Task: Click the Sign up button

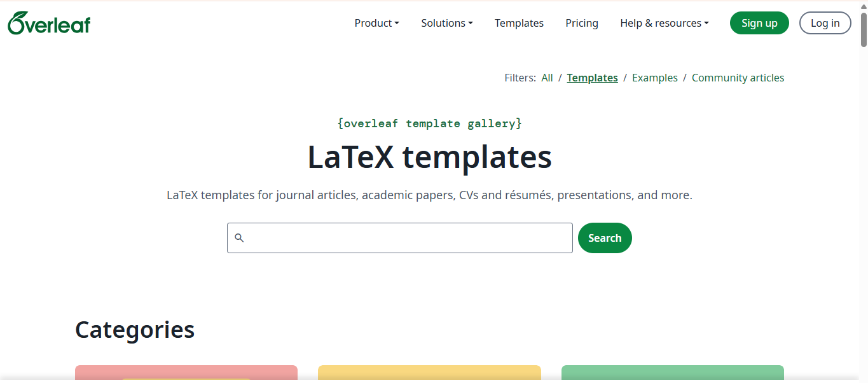Action: (759, 23)
